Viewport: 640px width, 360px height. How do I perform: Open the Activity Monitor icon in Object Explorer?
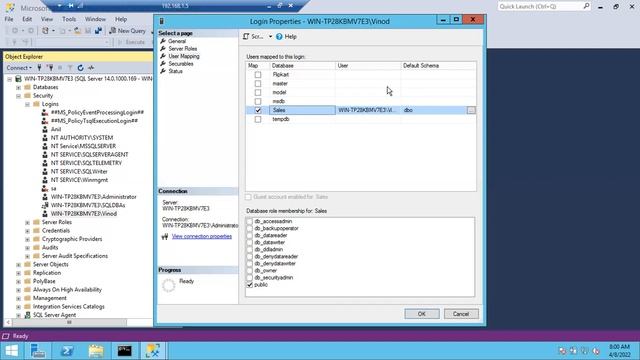91,68
